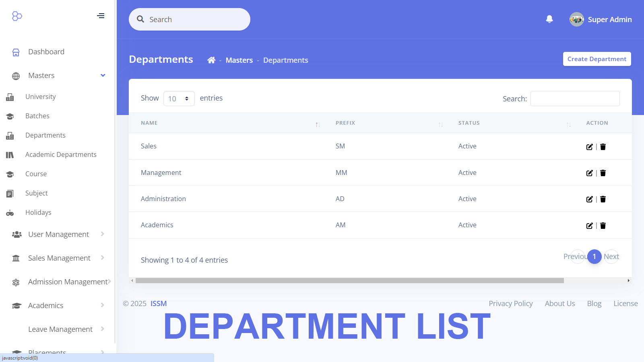This screenshot has width=644, height=362.
Task: Delete the Management department via trash icon
Action: coord(603,173)
